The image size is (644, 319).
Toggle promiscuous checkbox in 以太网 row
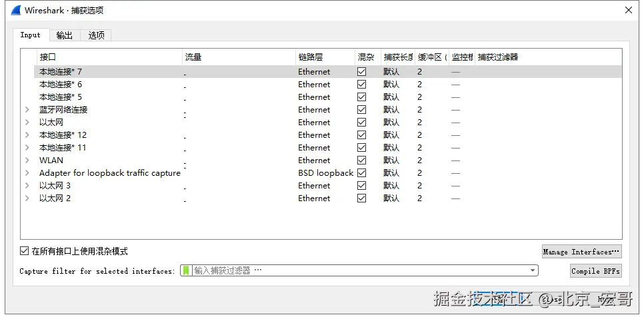click(x=361, y=123)
